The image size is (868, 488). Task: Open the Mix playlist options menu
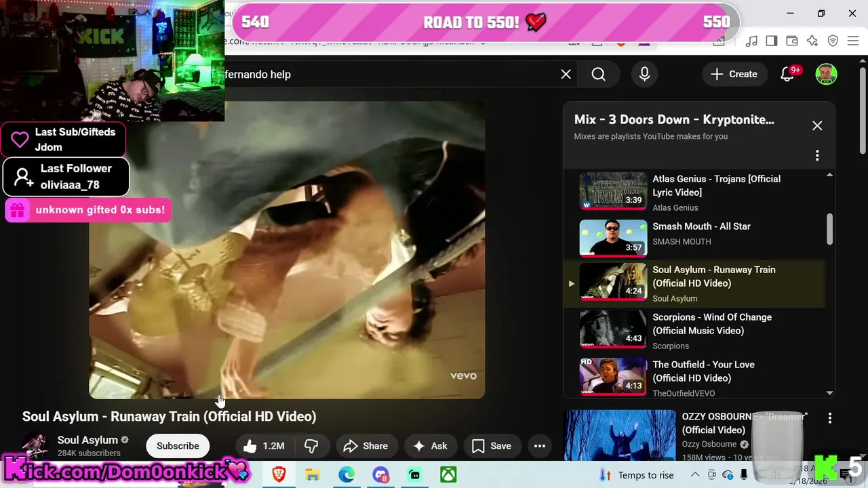[817, 156]
